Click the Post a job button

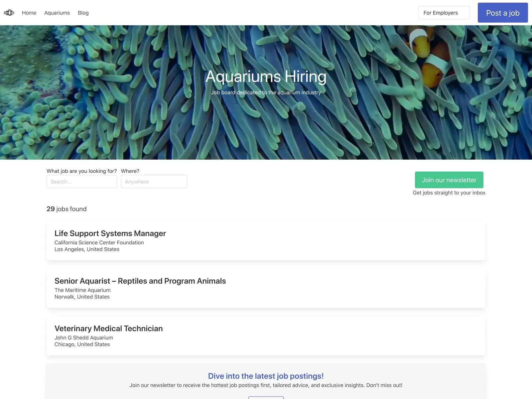[503, 13]
